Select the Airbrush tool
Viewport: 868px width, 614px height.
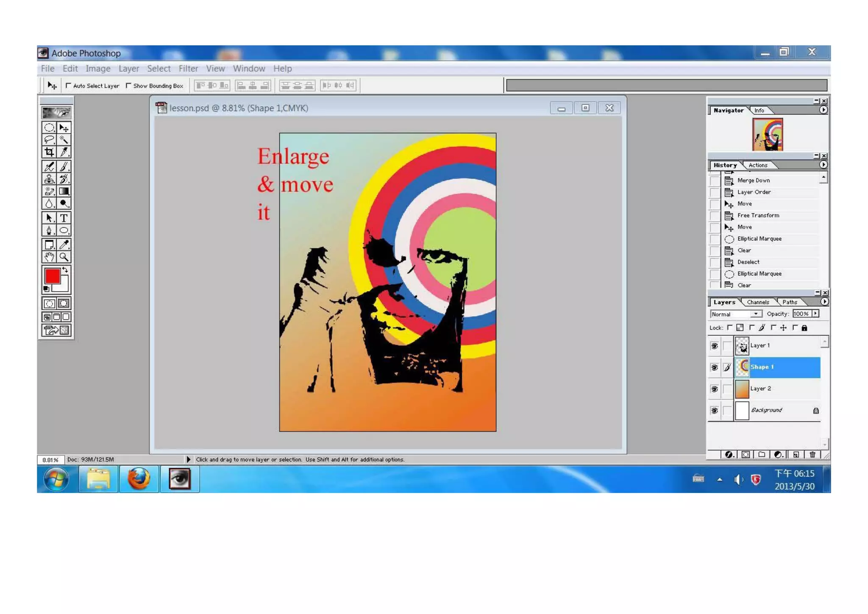pyautogui.click(x=49, y=167)
